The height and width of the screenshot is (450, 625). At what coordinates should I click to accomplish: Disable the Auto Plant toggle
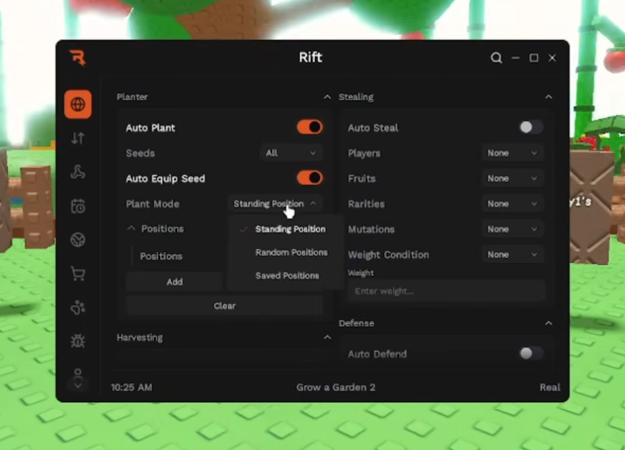(310, 127)
